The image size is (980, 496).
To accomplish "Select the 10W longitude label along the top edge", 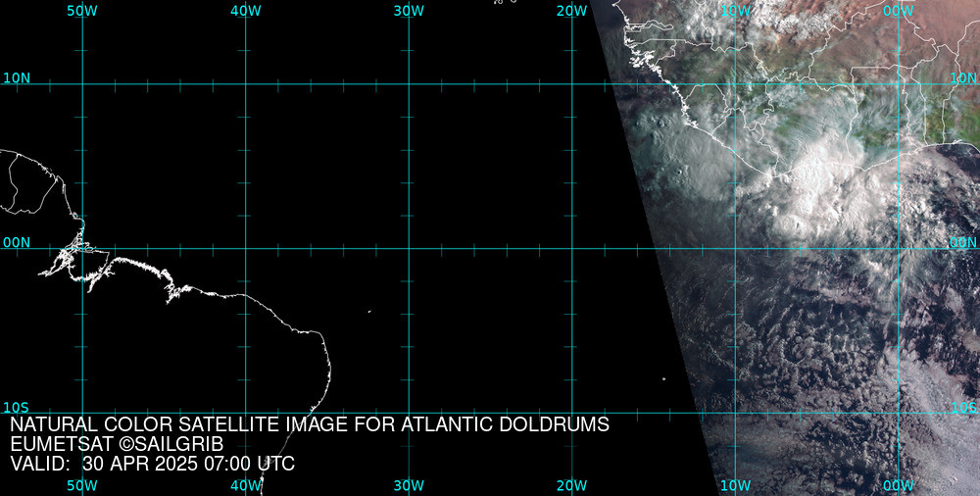I will point(735,11).
